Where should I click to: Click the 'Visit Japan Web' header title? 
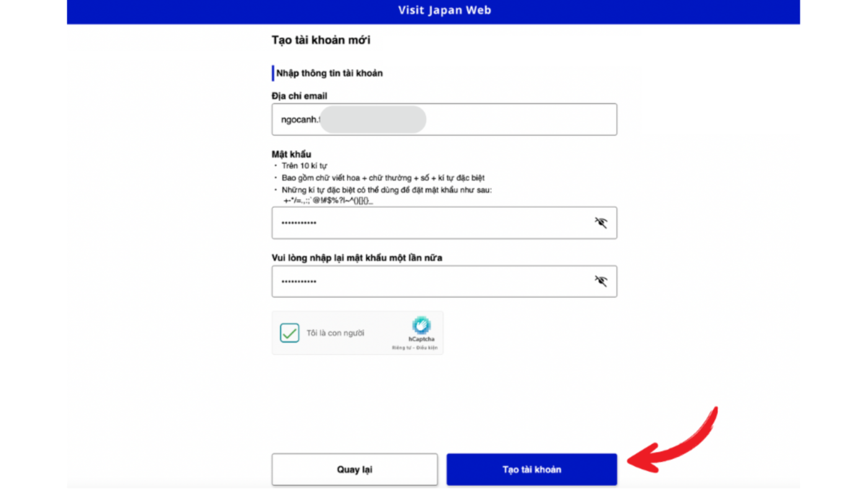click(x=445, y=10)
